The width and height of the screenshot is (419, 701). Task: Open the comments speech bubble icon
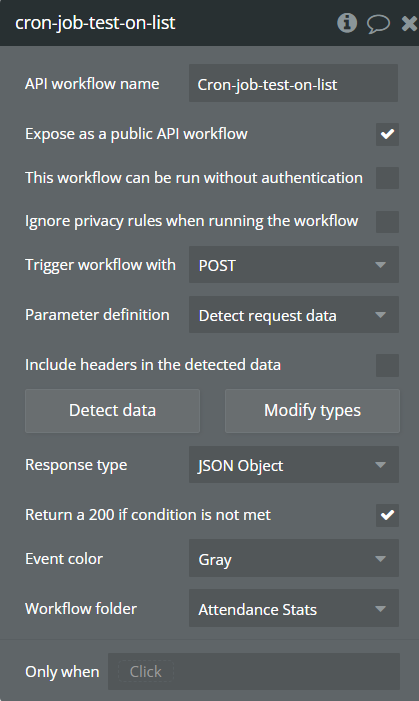point(378,24)
